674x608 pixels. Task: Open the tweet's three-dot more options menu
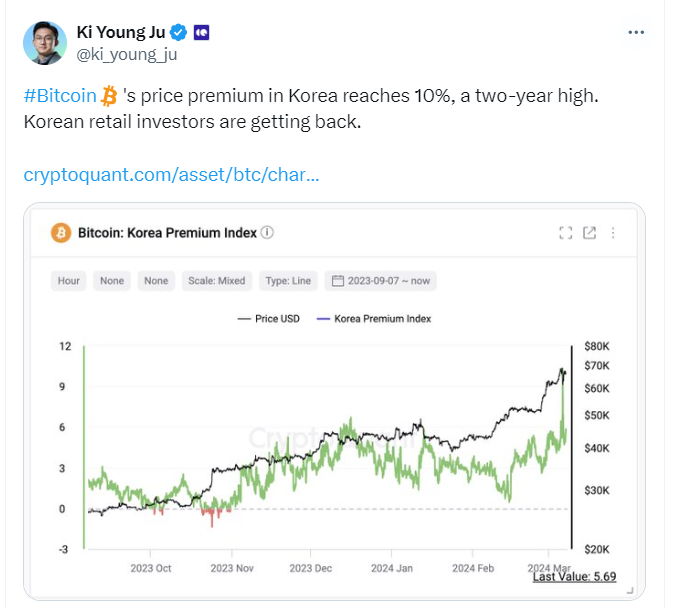click(x=636, y=32)
